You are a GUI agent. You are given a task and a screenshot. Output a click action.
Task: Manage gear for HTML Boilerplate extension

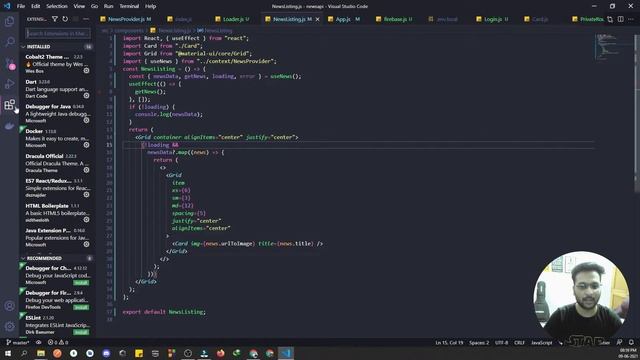pyautogui.click(x=86, y=220)
